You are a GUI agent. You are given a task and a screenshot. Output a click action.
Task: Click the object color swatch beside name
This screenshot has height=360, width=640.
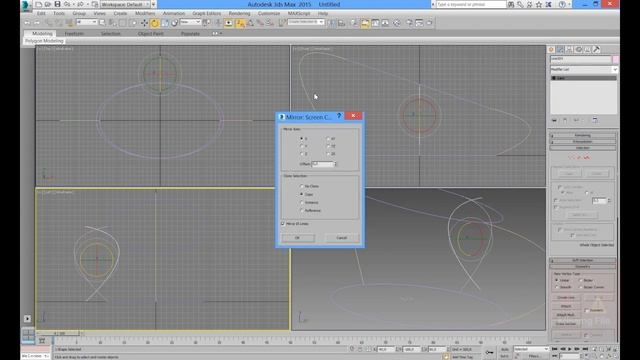[x=616, y=59]
